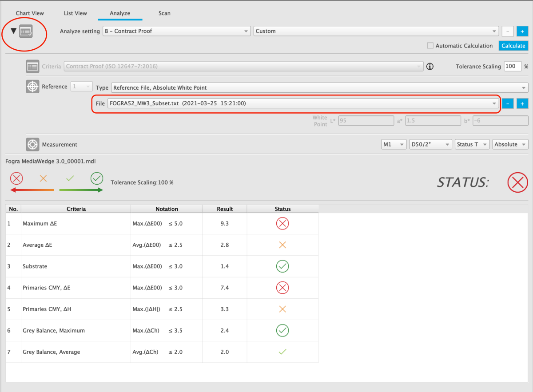This screenshot has height=392, width=533.
Task: Remove reference file with minus button
Action: (x=508, y=103)
